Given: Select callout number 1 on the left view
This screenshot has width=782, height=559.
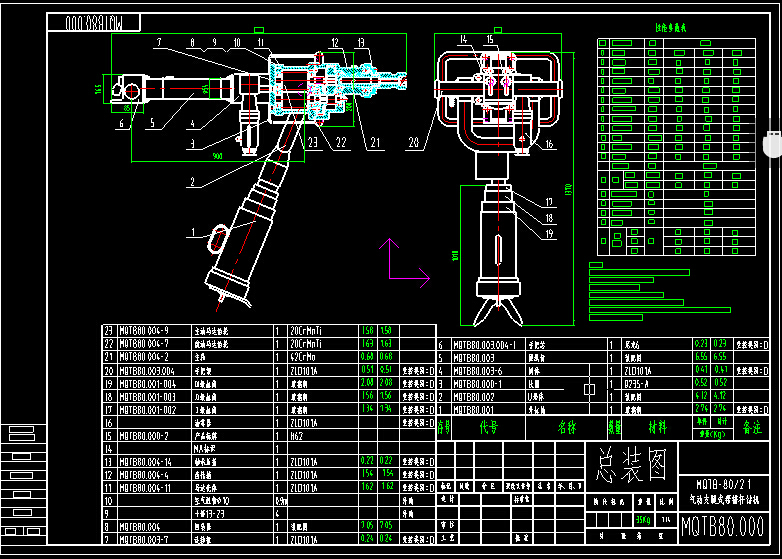Looking at the screenshot, I should click(193, 232).
